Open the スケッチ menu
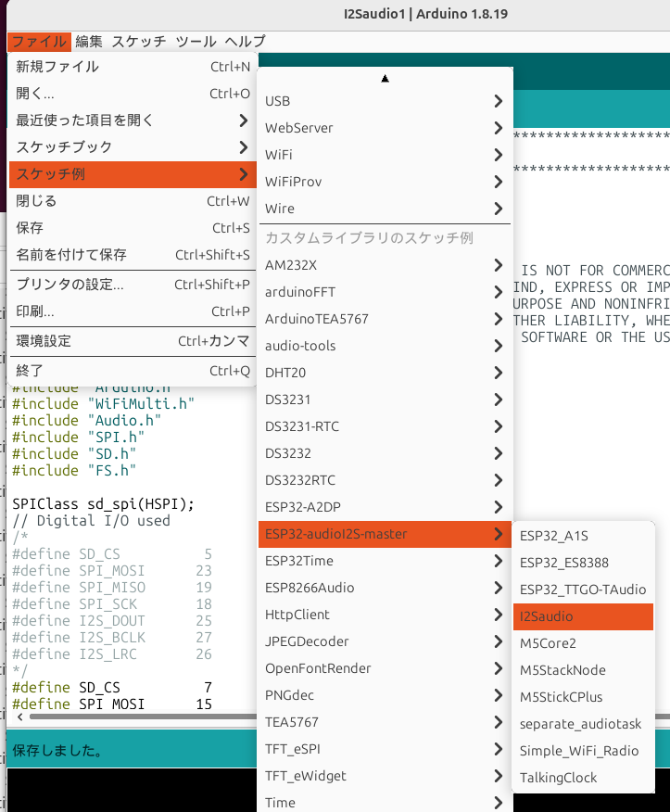Viewport: 670px width, 812px height. tap(139, 42)
